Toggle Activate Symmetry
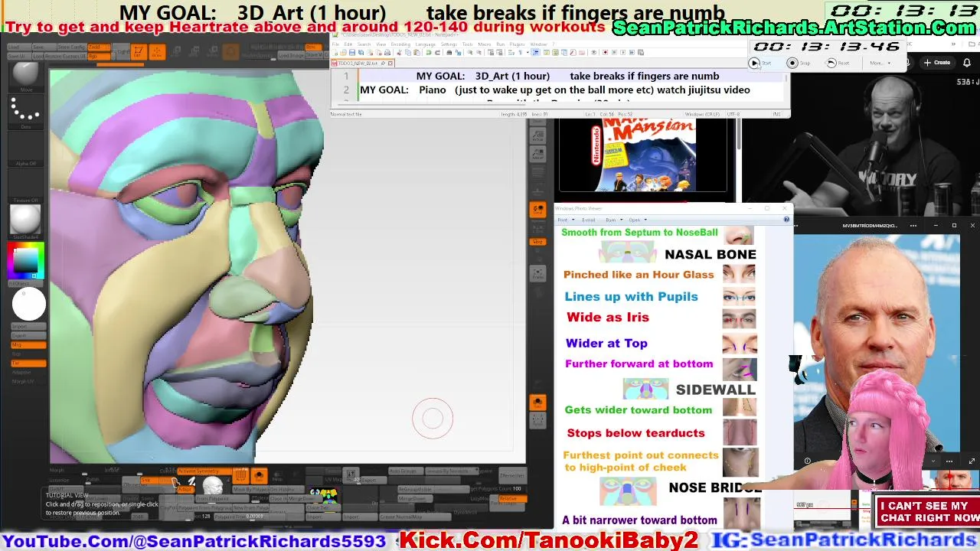This screenshot has height=551, width=980. pyautogui.click(x=204, y=471)
